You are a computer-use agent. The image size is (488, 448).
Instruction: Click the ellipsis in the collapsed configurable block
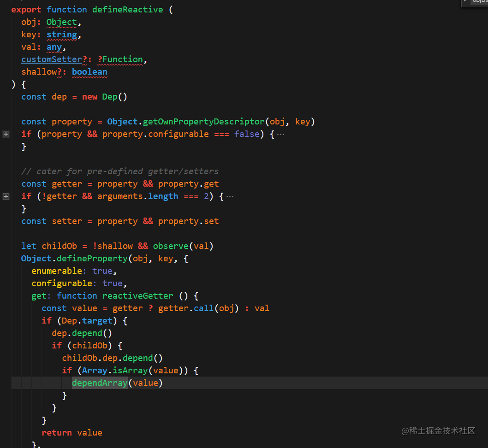click(x=280, y=134)
